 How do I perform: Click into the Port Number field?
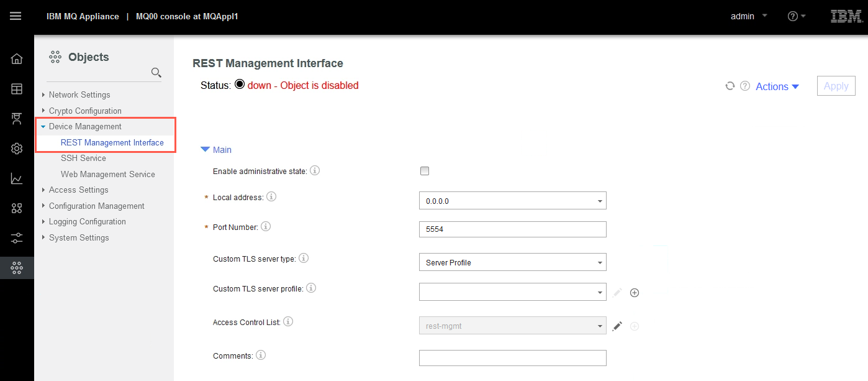coord(513,229)
